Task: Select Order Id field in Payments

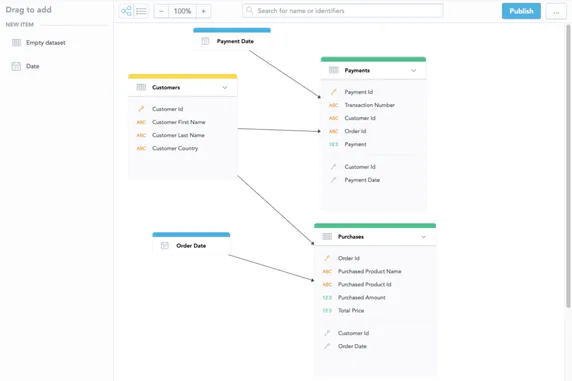Action: 355,131
